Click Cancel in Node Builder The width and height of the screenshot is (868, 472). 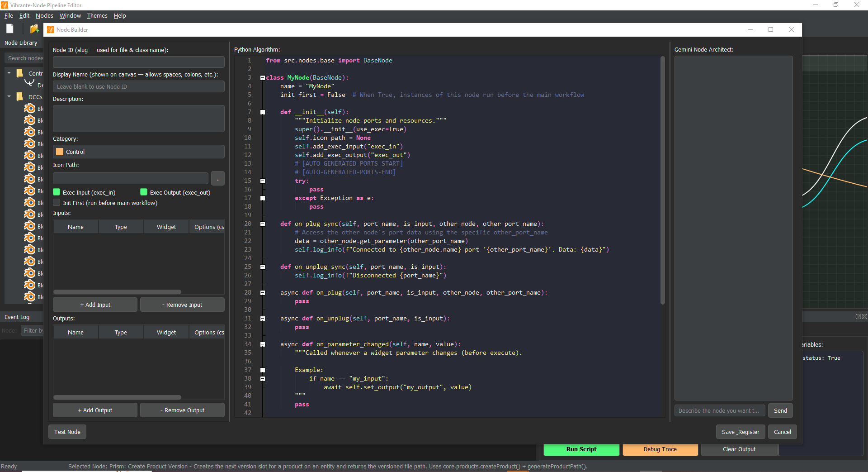[783, 432]
